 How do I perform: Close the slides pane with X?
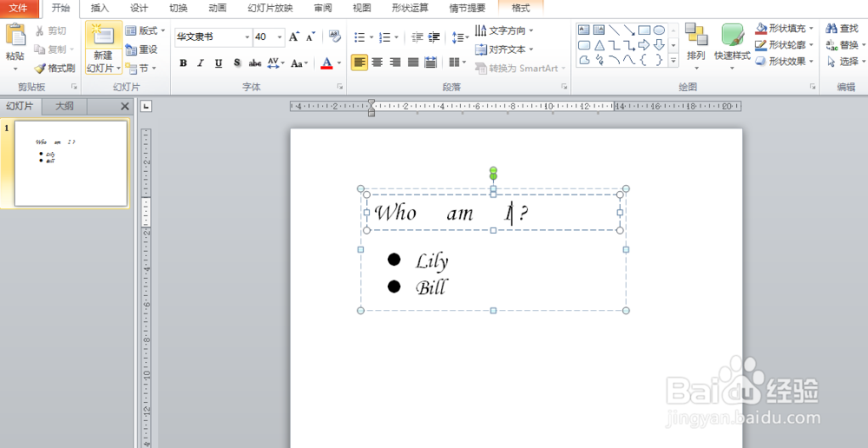(x=124, y=106)
